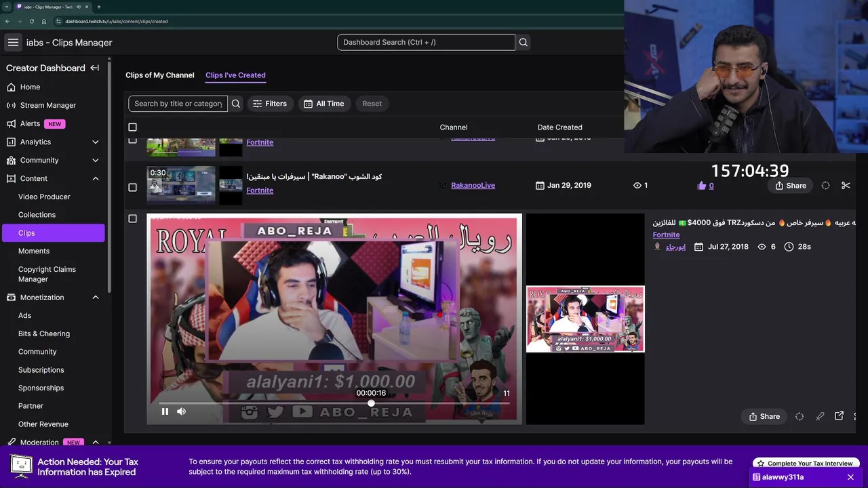Toggle the select-all clips checkbox

pyautogui.click(x=132, y=127)
